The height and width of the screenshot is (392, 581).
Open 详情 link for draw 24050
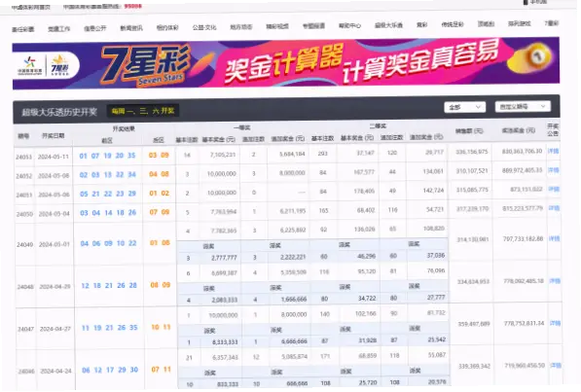[x=555, y=208]
